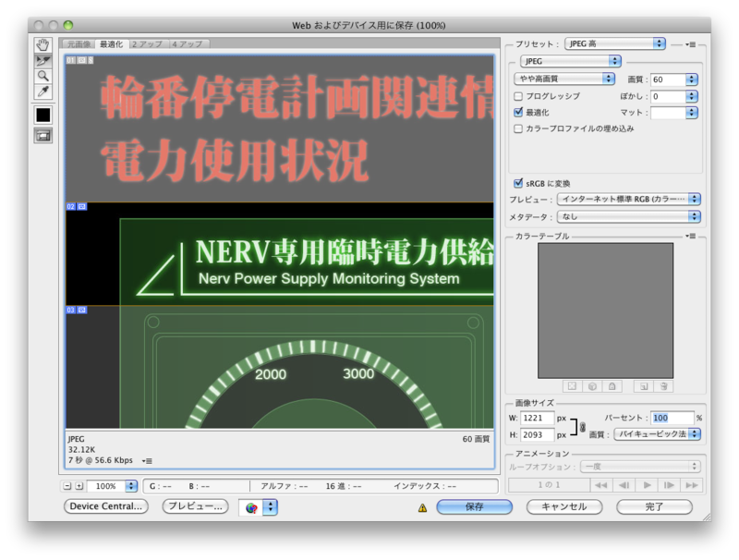Click web-shift color table icon
Screen dimensions: 739x560
coord(592,386)
